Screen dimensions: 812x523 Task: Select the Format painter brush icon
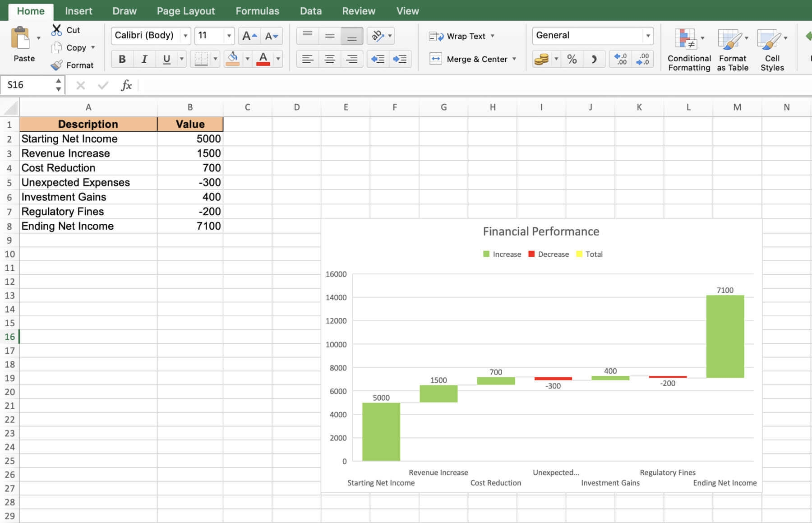click(x=56, y=65)
